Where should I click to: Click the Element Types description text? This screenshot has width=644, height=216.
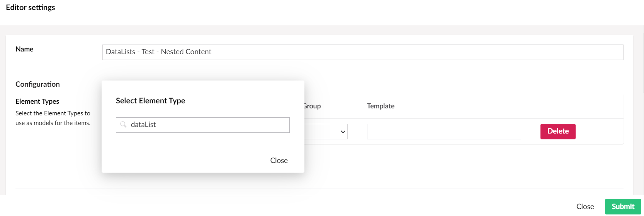(53, 118)
